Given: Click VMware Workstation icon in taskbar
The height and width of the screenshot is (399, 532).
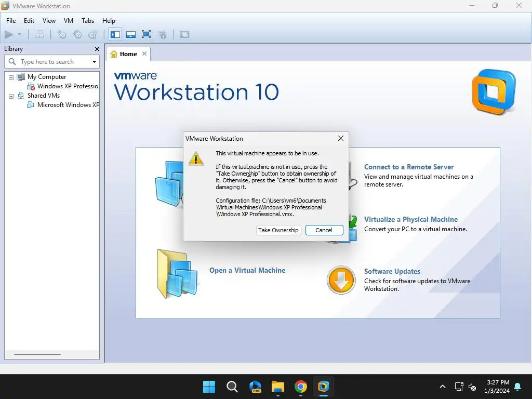Looking at the screenshot, I should point(323,387).
